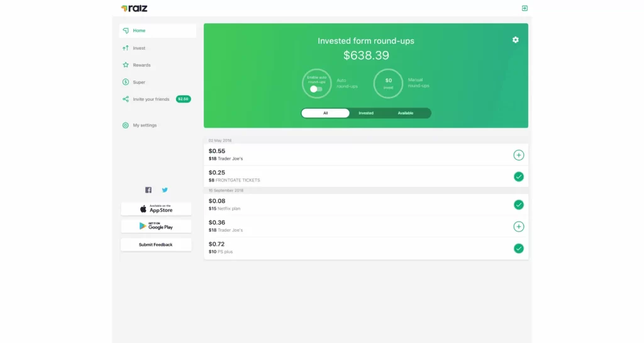Open My settings menu item
The height and width of the screenshot is (343, 644).
[x=158, y=125]
